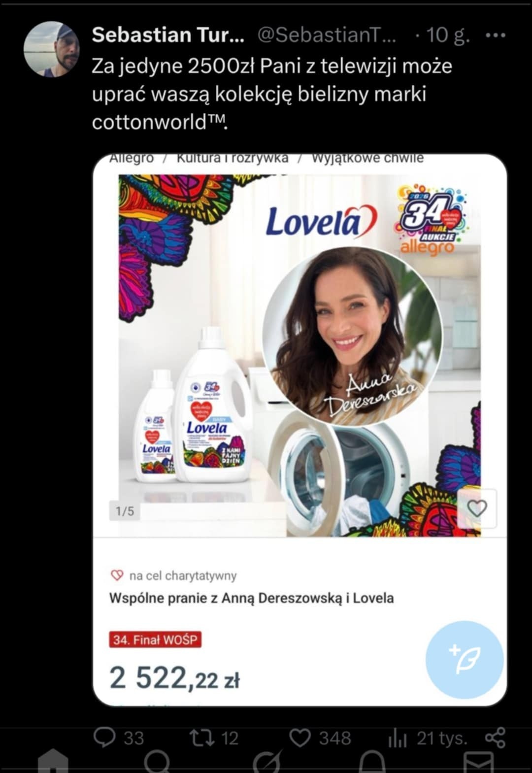The image size is (532, 773).
Task: Open the @SebastianT... handle
Action: click(x=327, y=35)
